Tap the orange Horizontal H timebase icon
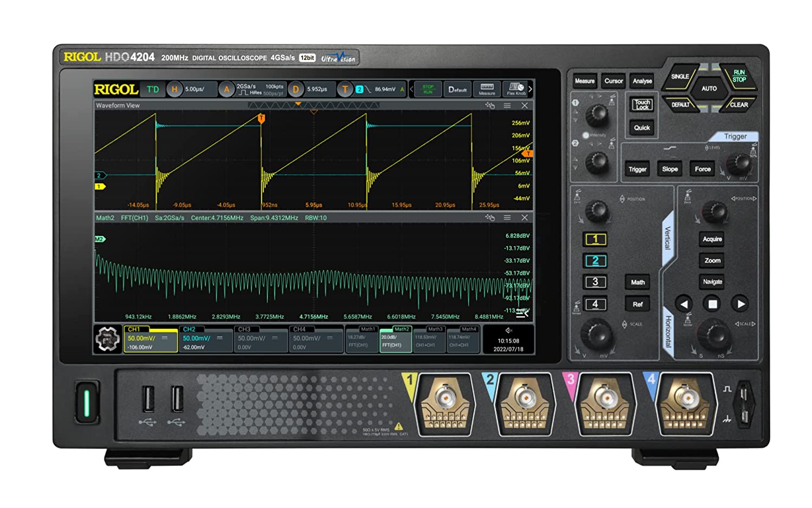The width and height of the screenshot is (812, 508). coord(174,89)
